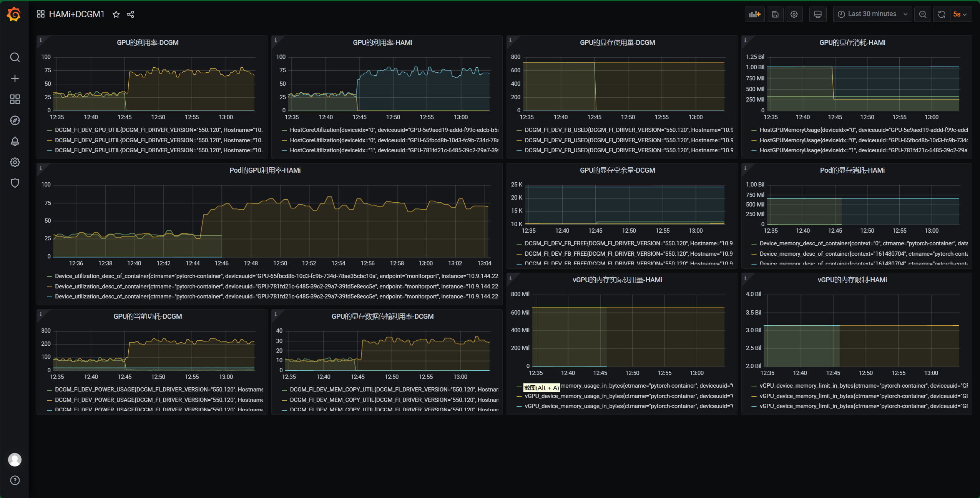
Task: Toggle HostCoreUtilization GPU-65fbcd8b legend series
Action: (x=394, y=140)
